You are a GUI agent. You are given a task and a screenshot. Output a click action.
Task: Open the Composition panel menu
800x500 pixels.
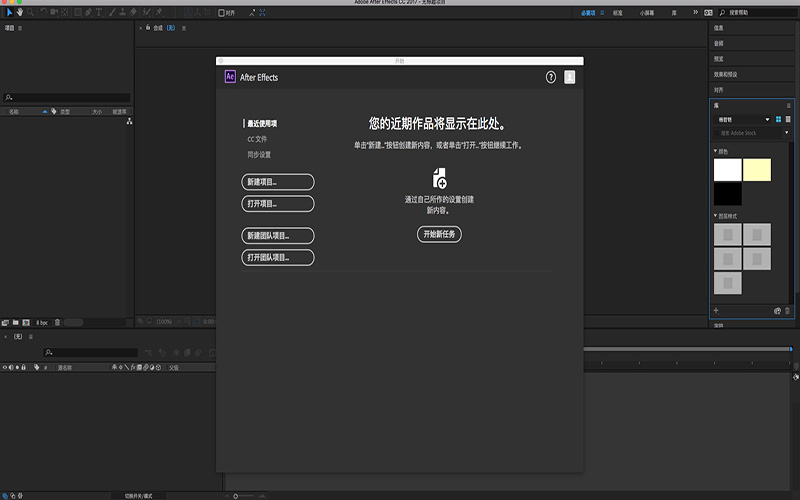point(184,28)
